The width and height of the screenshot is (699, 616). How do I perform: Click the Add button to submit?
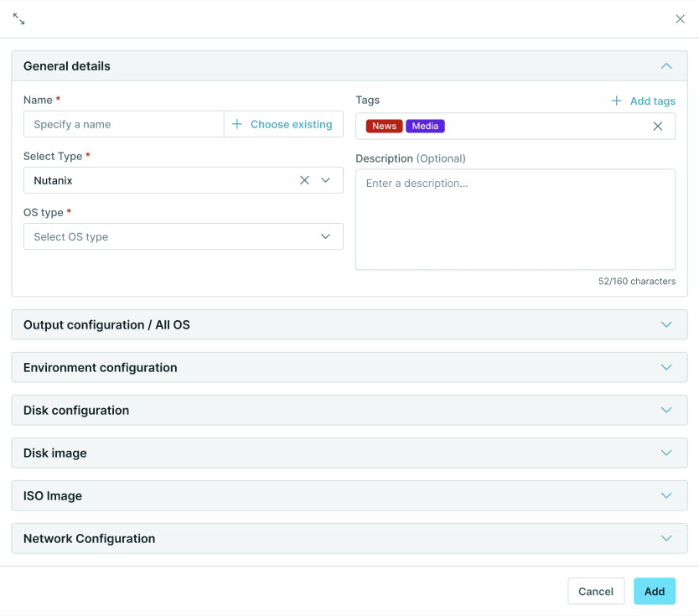655,591
